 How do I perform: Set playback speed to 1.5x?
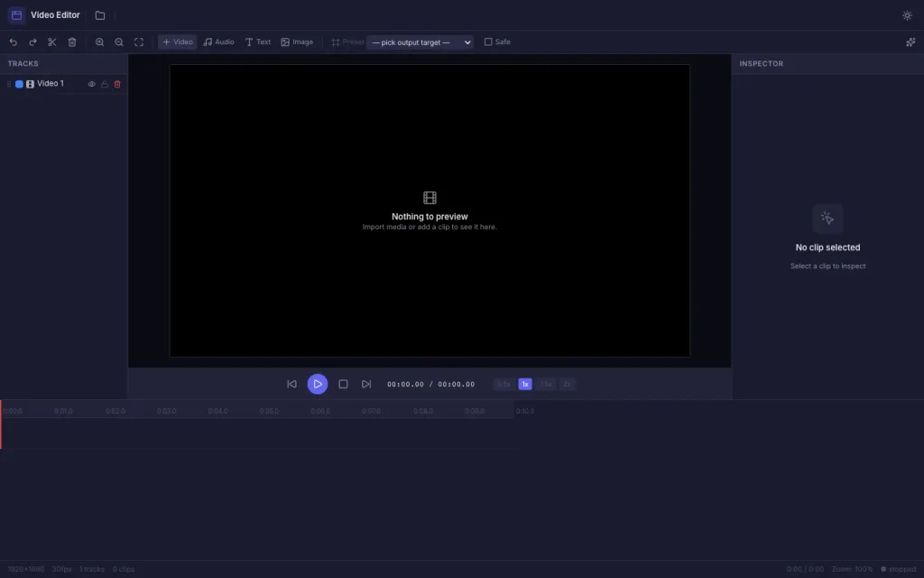[x=546, y=384]
